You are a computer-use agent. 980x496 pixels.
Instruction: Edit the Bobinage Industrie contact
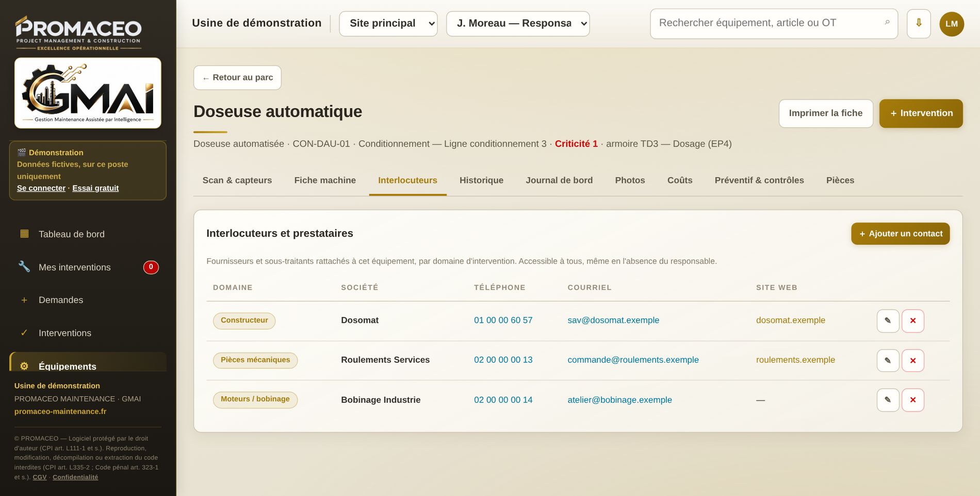point(888,400)
